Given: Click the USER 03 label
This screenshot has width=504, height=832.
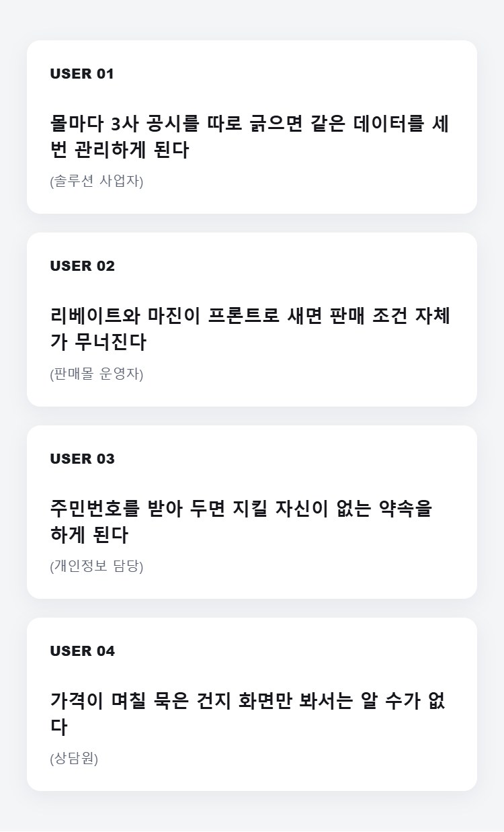Looking at the screenshot, I should (83, 459).
